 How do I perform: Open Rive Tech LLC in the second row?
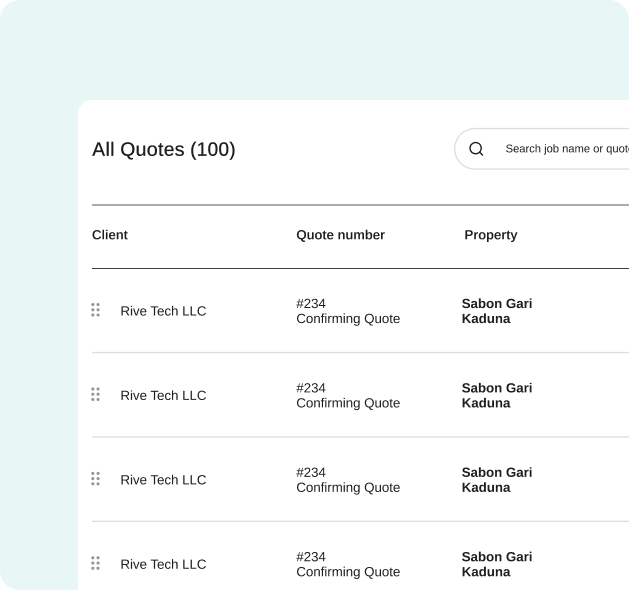point(163,396)
